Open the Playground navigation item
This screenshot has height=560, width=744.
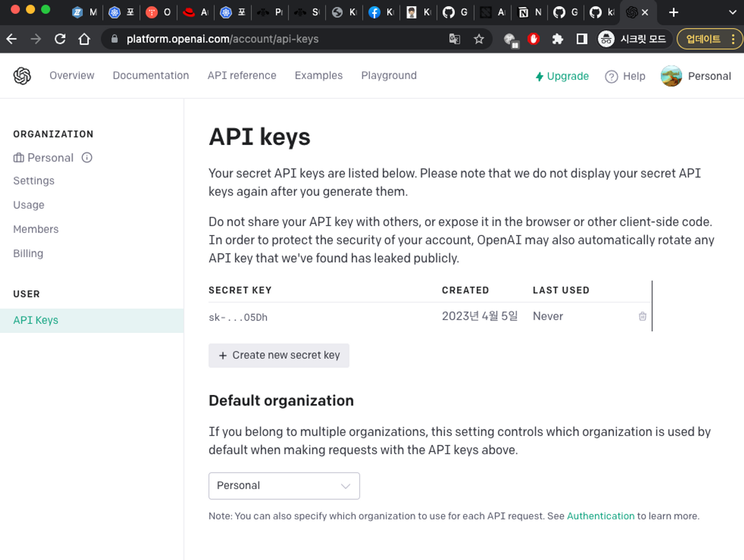tap(389, 76)
